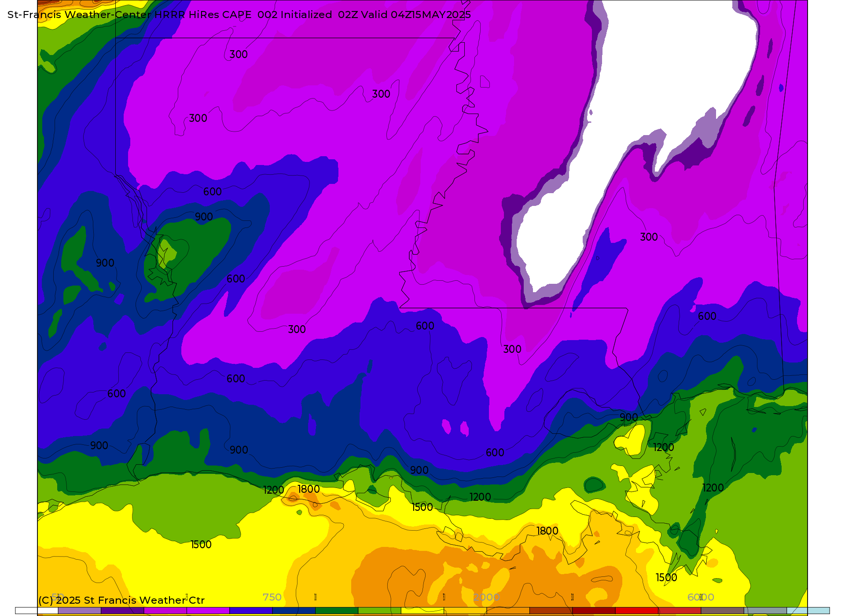Image resolution: width=845 pixels, height=616 pixels.
Task: Click the '750' color bar scale label
Action: (x=272, y=597)
